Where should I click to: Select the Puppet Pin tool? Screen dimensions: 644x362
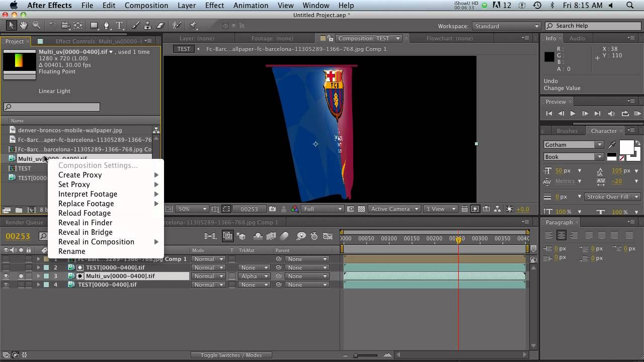(193, 25)
